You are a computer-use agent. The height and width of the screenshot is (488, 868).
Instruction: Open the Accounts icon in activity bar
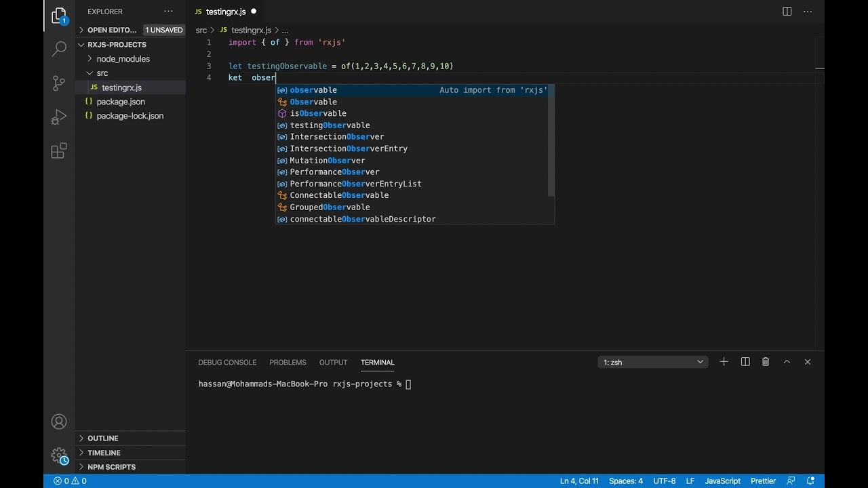pos(59,422)
